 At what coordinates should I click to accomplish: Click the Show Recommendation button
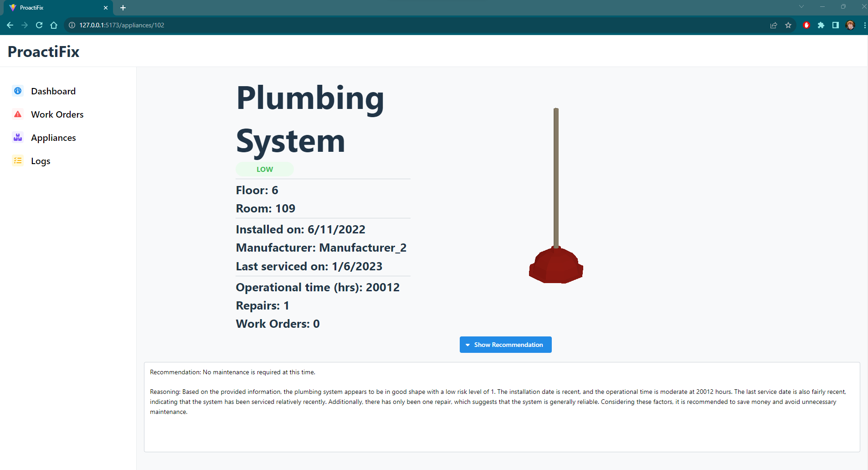505,345
